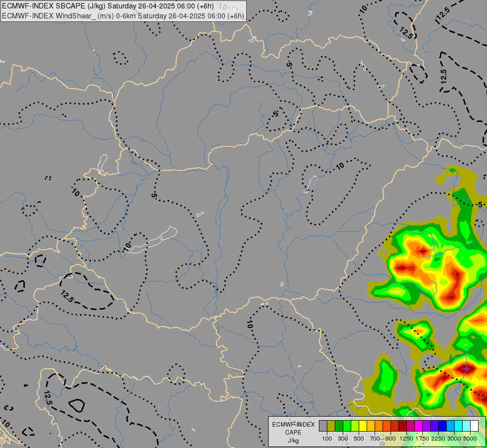
Task: Click the legend value 100
Action: 327,439
